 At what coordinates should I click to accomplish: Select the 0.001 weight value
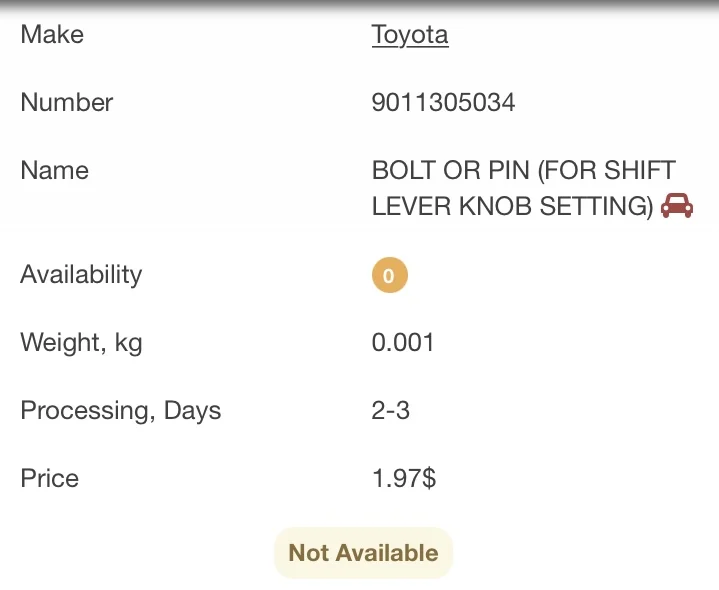[403, 343]
